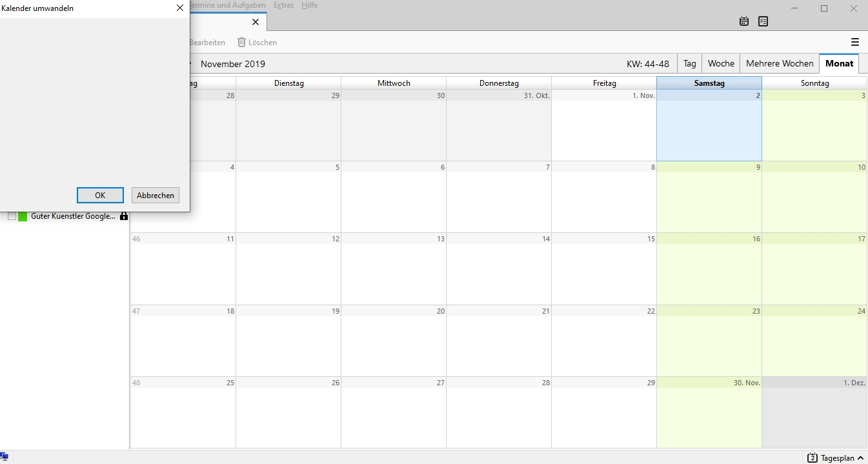Click the Mittwoch column header

pyautogui.click(x=394, y=83)
